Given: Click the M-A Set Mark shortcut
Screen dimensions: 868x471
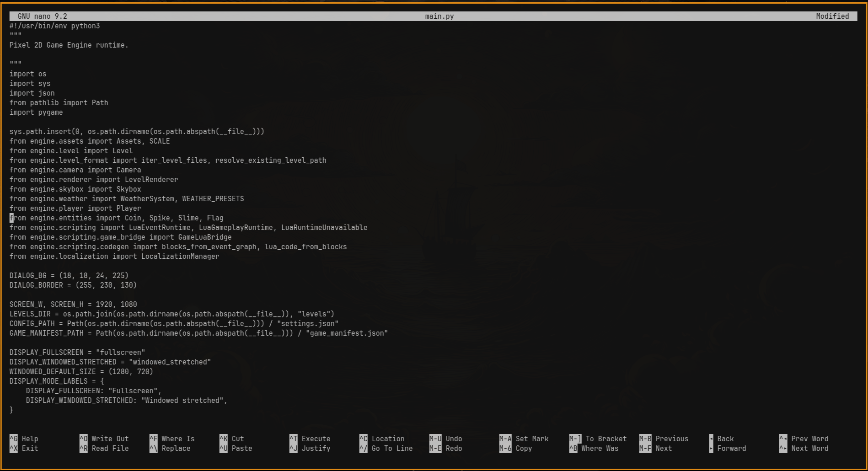Looking at the screenshot, I should pos(524,439).
